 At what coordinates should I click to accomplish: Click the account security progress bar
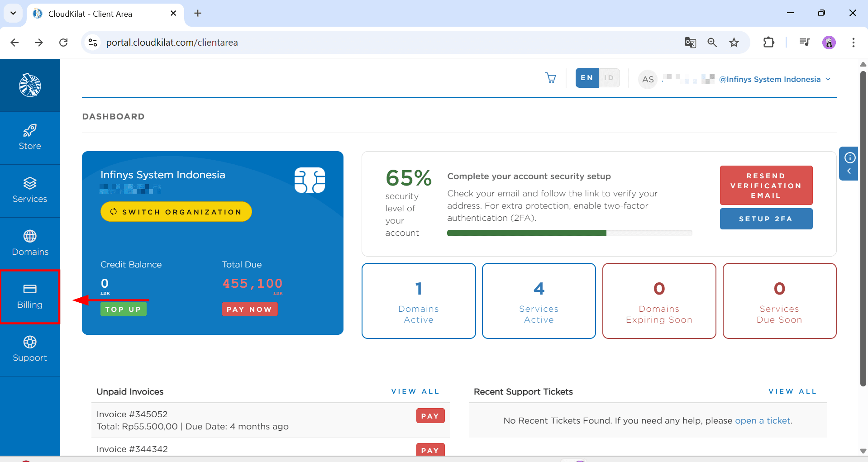tap(569, 233)
